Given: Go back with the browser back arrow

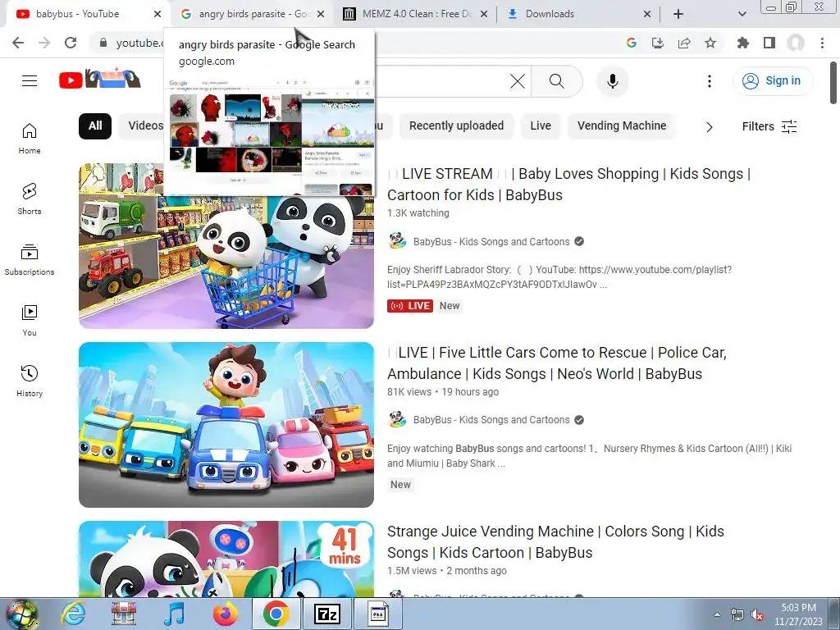Looking at the screenshot, I should pyautogui.click(x=18, y=43).
